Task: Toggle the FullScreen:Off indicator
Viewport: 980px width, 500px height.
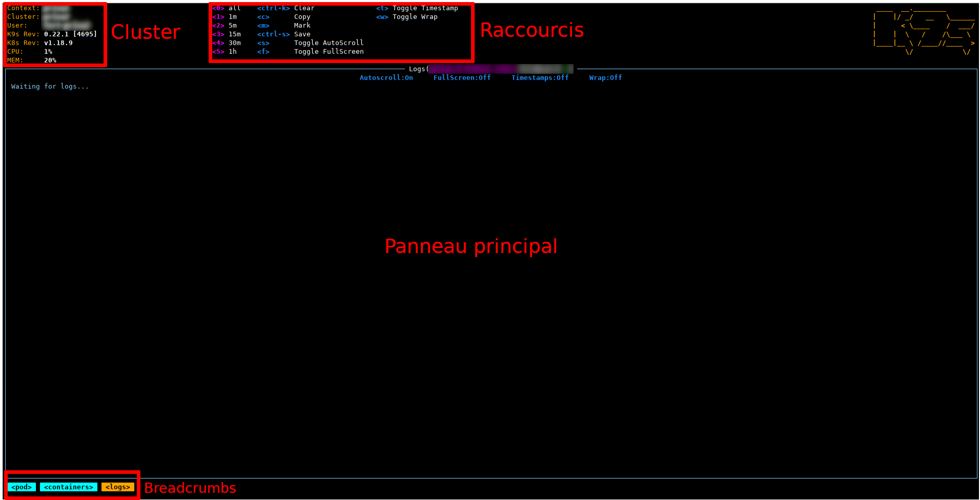Action: [462, 78]
